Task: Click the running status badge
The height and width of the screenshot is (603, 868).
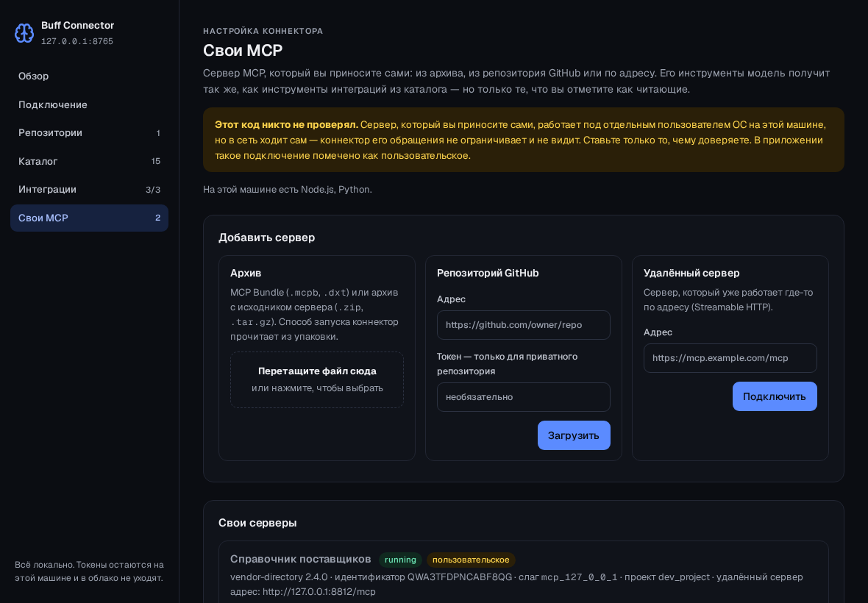Action: [400, 560]
